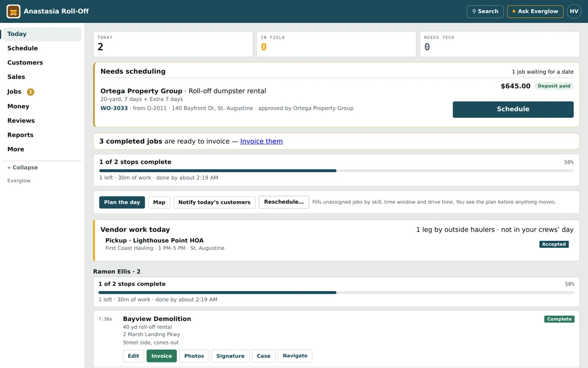The image size is (588, 368).
Task: Click the Complete badge on Bayview Demolition
Action: tap(559, 319)
